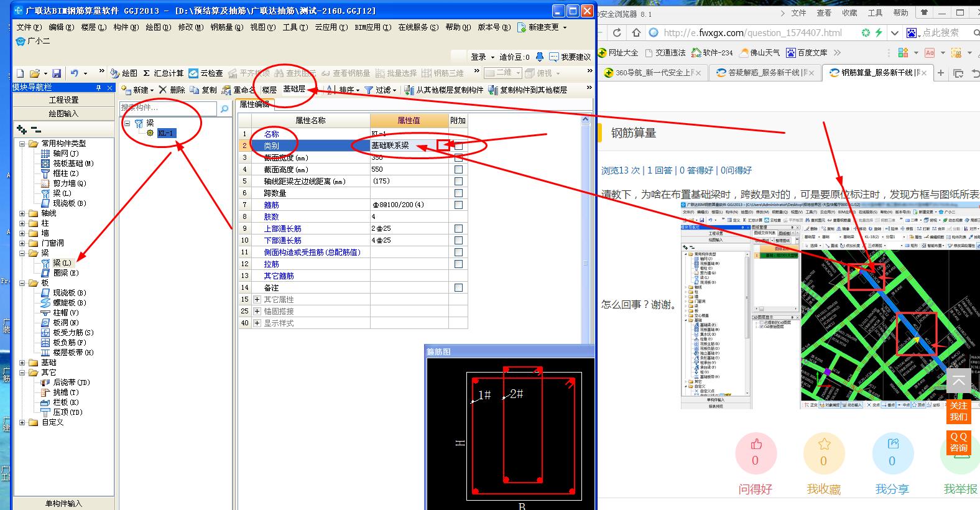Open a new browser tab with plus icon
The height and width of the screenshot is (510, 980).
[941, 73]
